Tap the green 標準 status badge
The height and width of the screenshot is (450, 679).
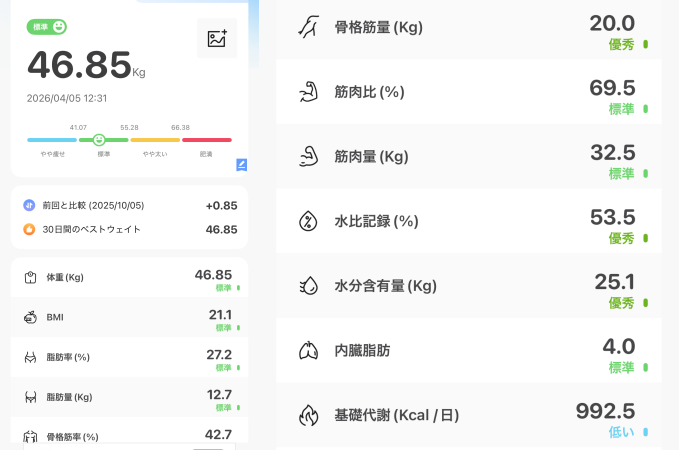click(47, 27)
